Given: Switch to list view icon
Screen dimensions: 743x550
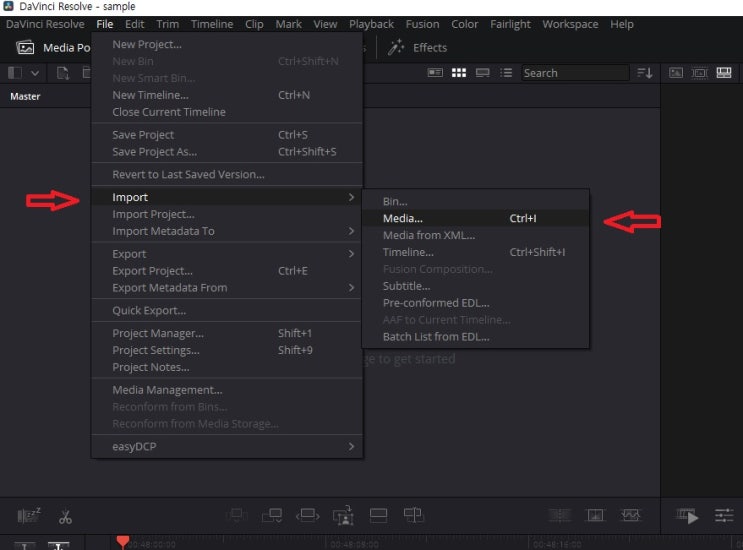Looking at the screenshot, I should point(506,72).
